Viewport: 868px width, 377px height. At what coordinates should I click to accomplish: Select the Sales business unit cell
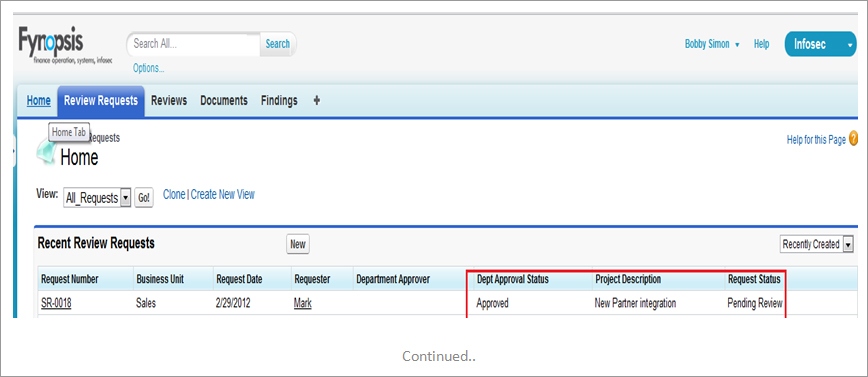tap(146, 303)
